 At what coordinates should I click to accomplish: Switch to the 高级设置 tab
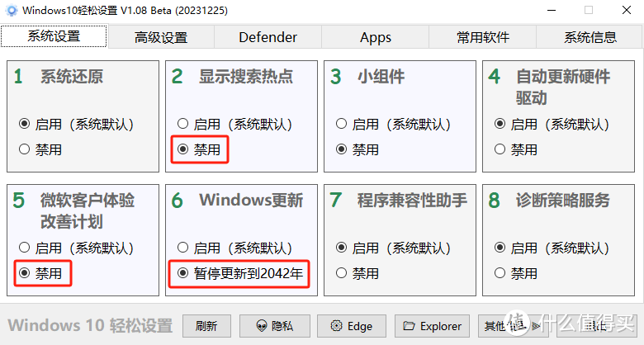coord(161,37)
